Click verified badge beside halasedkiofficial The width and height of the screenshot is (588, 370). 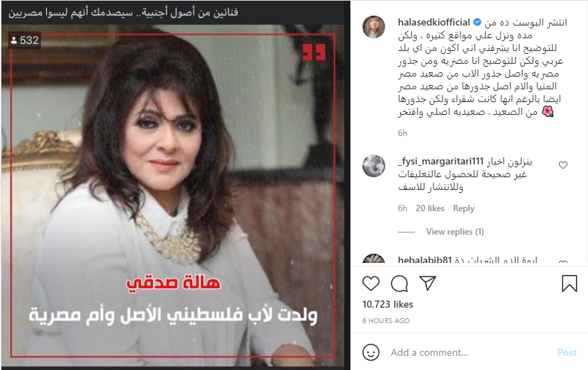point(477,22)
